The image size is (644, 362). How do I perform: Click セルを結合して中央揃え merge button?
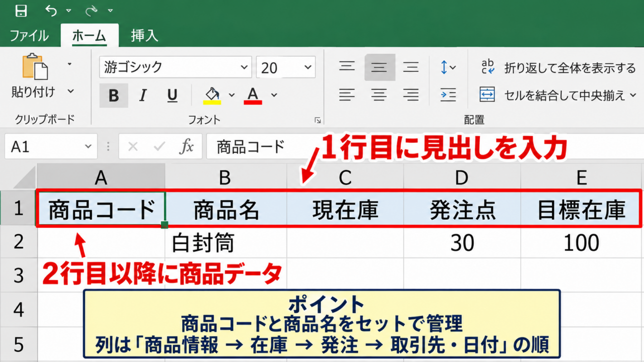click(558, 95)
